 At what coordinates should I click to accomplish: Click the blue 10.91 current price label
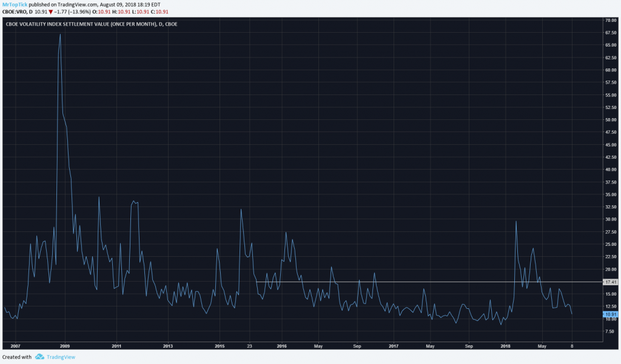(610, 314)
